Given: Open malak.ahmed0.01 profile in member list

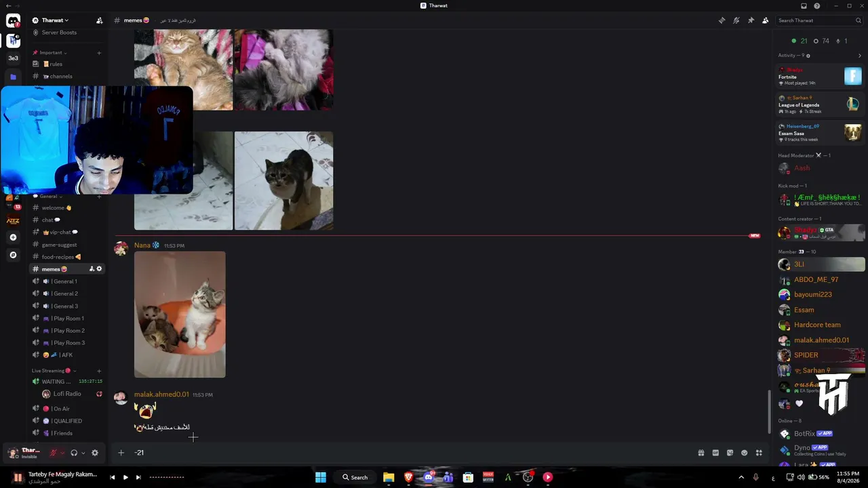Looking at the screenshot, I should click(821, 340).
